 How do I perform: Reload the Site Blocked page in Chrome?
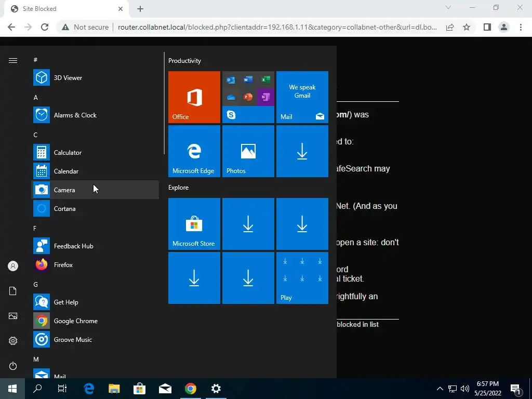[45, 27]
